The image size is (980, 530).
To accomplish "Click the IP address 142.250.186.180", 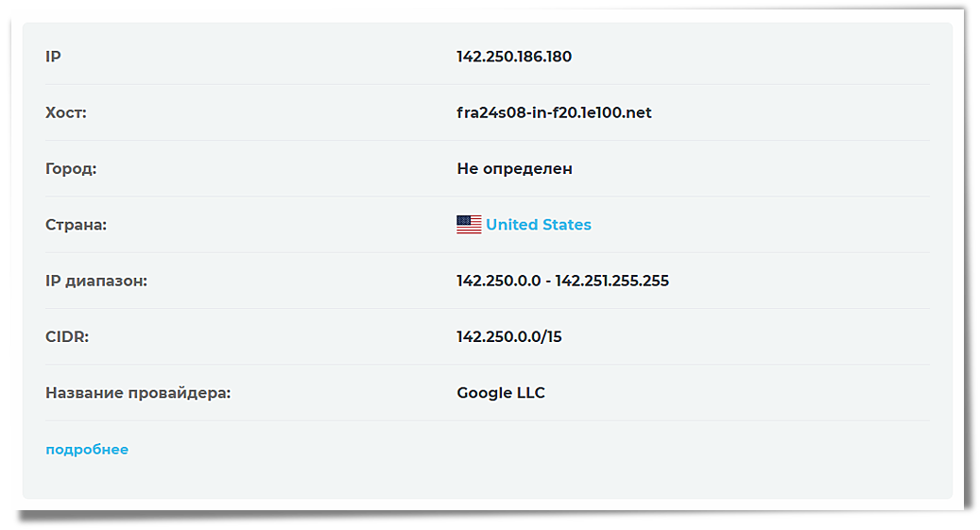I will tap(514, 57).
